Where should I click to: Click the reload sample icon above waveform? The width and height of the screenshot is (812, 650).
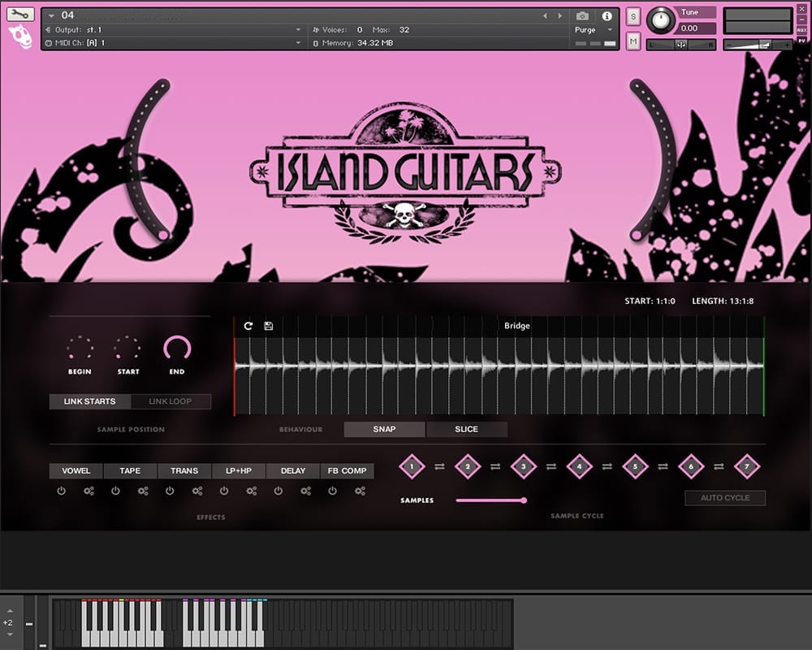(x=248, y=326)
